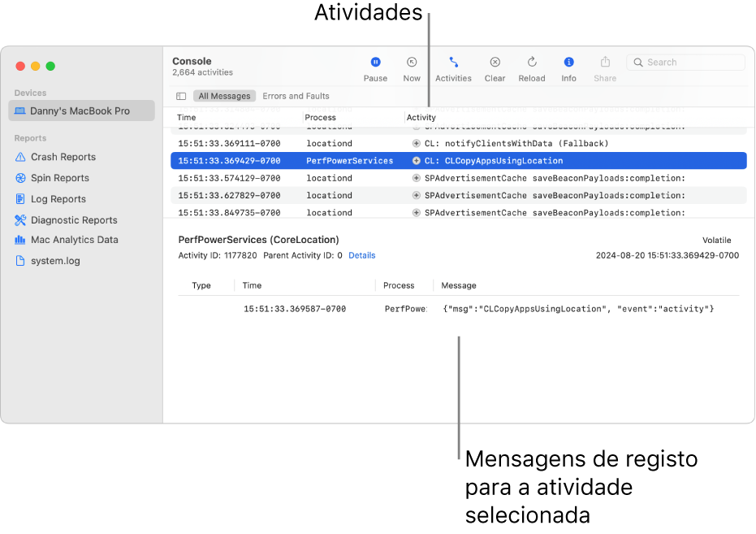Click the Share toolbar button

605,69
